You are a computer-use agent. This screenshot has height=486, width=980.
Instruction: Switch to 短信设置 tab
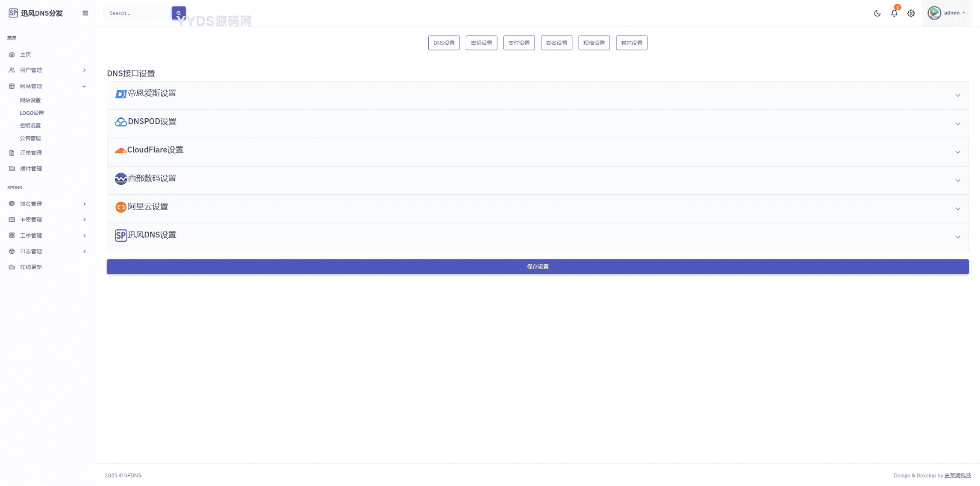click(x=594, y=43)
